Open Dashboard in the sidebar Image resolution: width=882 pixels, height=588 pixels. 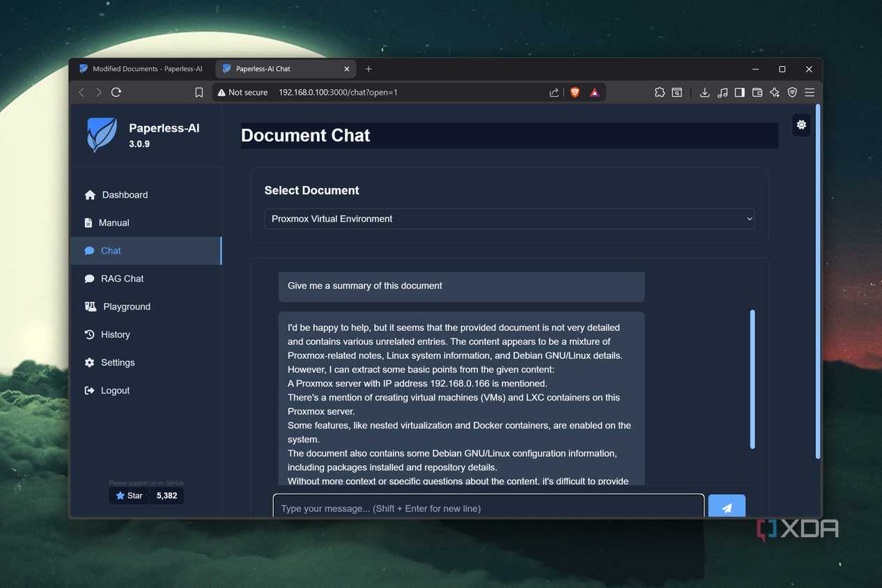pyautogui.click(x=146, y=195)
